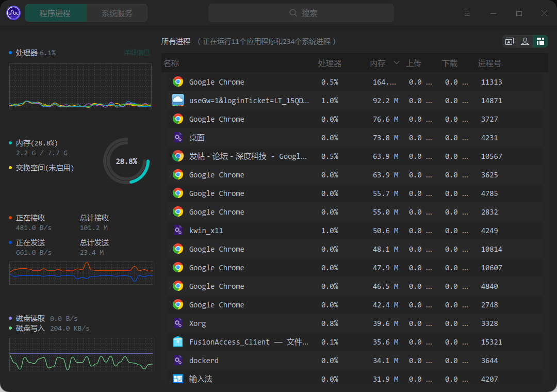Click 内存(28.8%) label

[x=37, y=143]
